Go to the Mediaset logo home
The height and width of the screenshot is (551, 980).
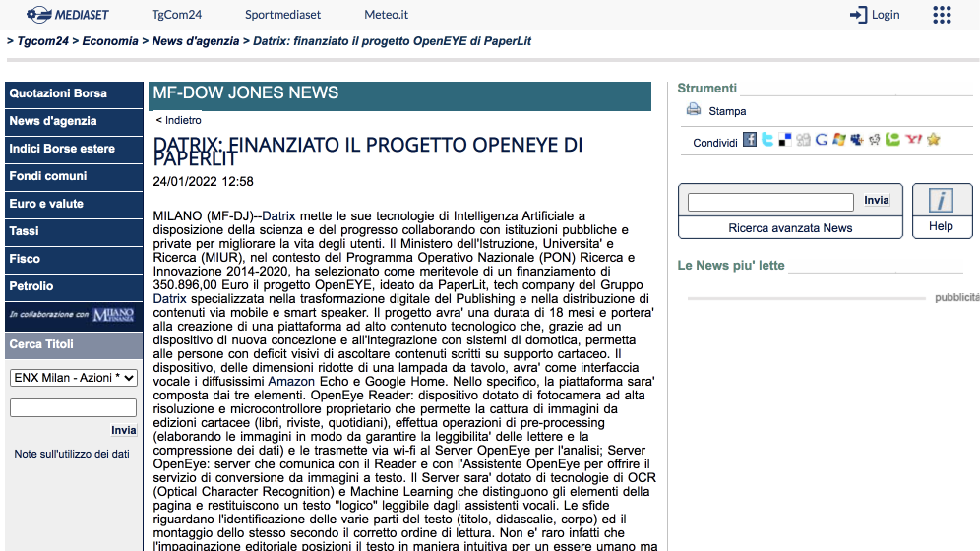click(68, 15)
